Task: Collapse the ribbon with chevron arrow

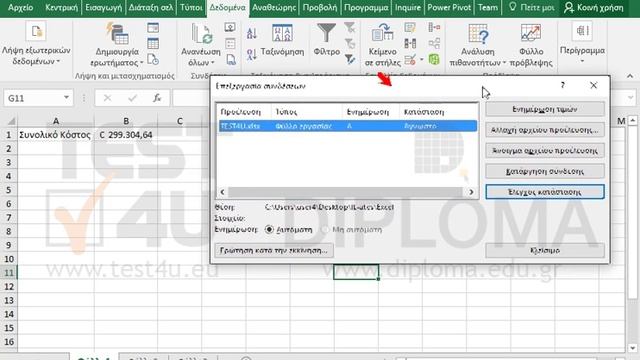Action: 630,76
